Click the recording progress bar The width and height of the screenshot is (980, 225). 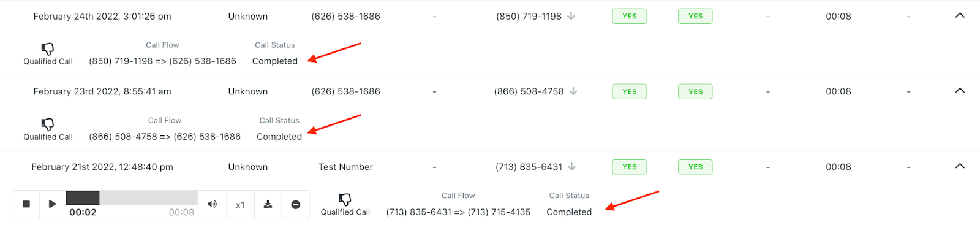coord(132,197)
